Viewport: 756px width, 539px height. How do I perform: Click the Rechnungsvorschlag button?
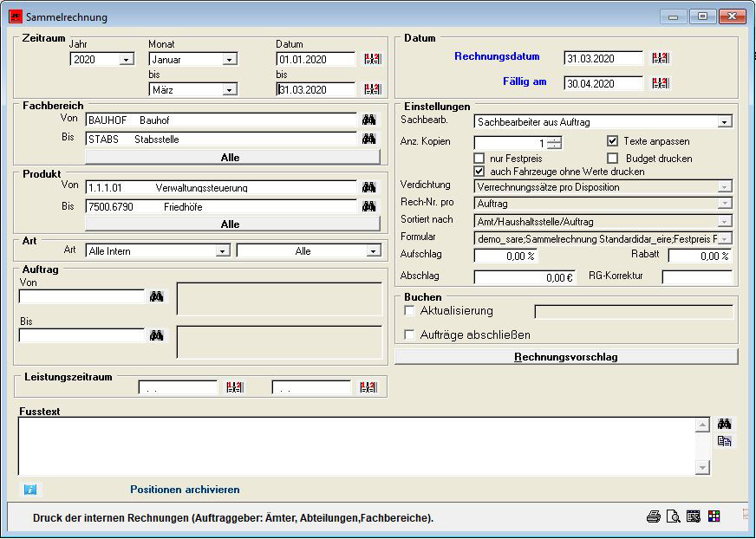pos(566,357)
